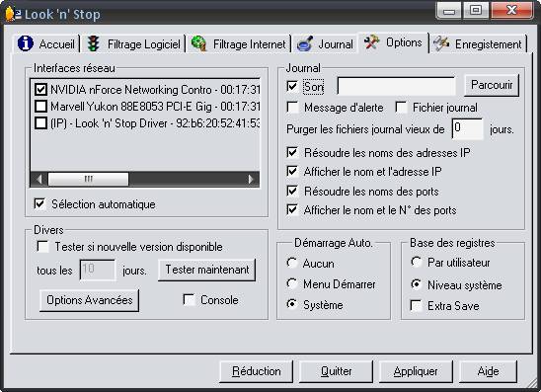Image resolution: width=541 pixels, height=392 pixels.
Task: Click the Enregistrement tab icon
Action: [441, 43]
